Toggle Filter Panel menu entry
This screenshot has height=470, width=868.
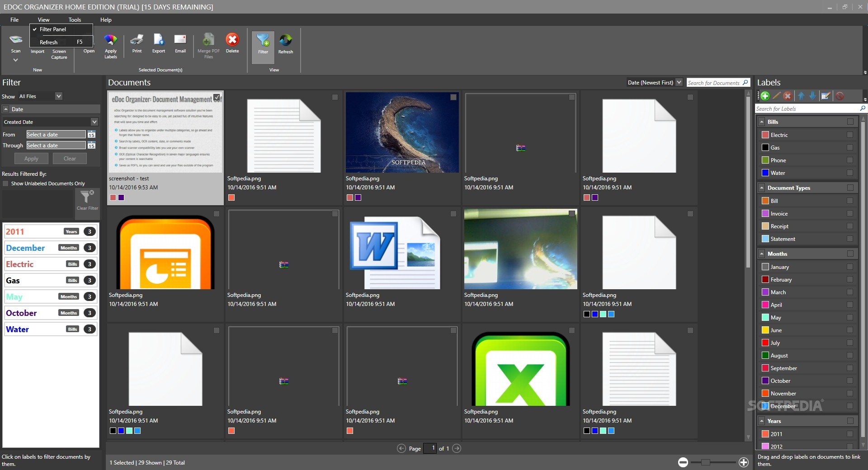[61, 29]
